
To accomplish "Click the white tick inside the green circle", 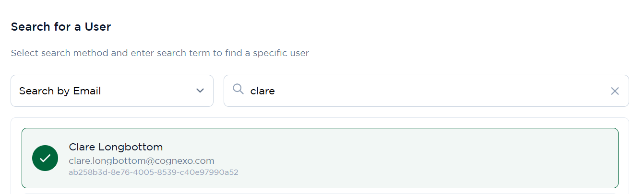I will point(45,158).
